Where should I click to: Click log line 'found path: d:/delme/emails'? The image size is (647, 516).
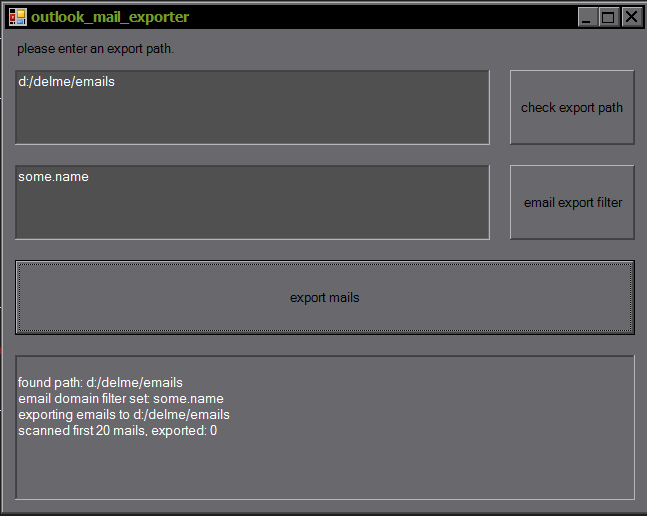100,382
